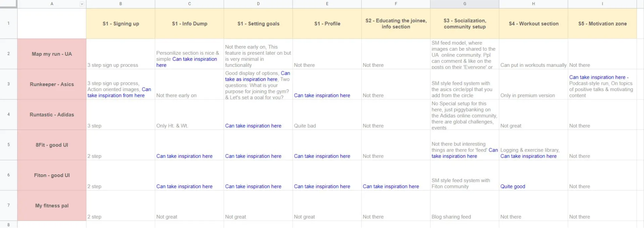Click the '3 step' cell in Runtastic row
644x228 pixels.
120,115
